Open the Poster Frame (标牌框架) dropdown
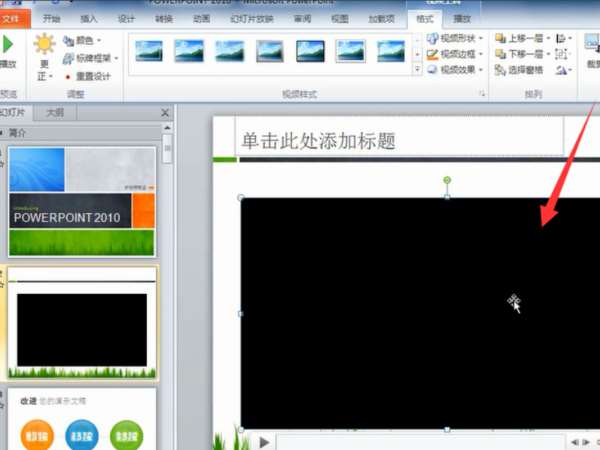Screen dimensions: 600x450 click(90, 58)
